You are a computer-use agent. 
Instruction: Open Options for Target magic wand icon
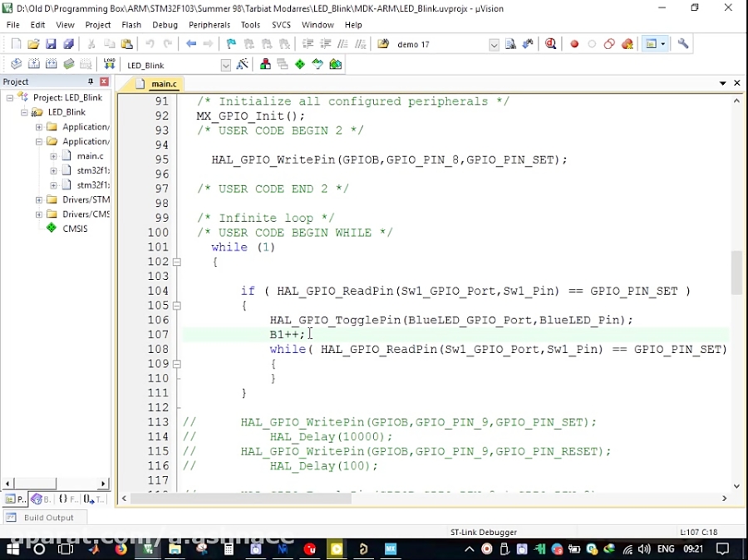(x=243, y=64)
